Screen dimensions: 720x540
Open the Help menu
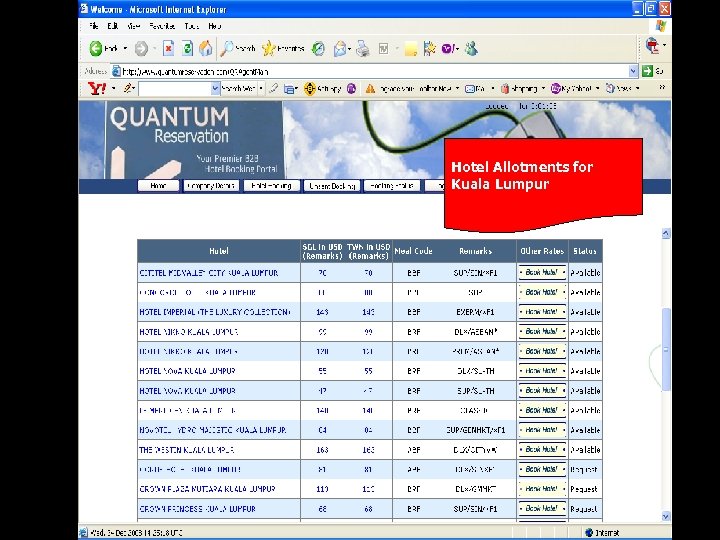[x=215, y=26]
